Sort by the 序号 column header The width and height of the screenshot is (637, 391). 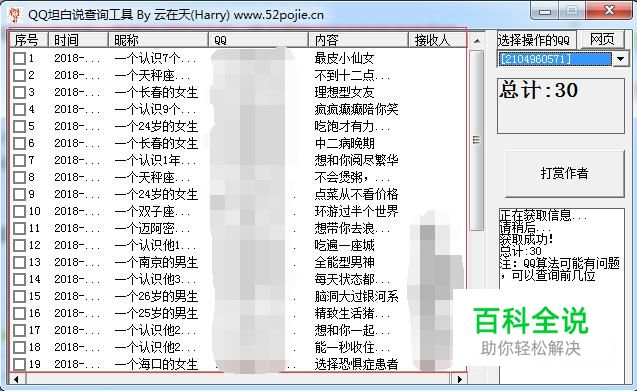click(28, 40)
